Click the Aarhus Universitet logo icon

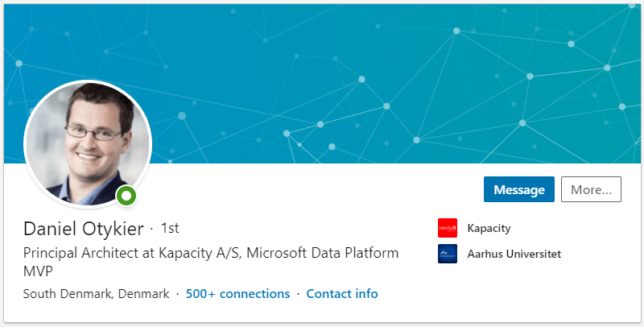pyautogui.click(x=448, y=254)
